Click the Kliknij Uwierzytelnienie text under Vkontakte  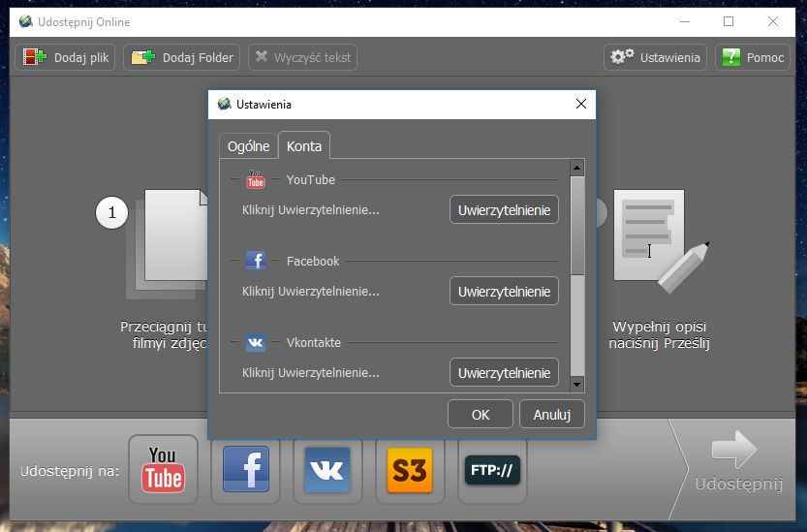click(x=310, y=373)
